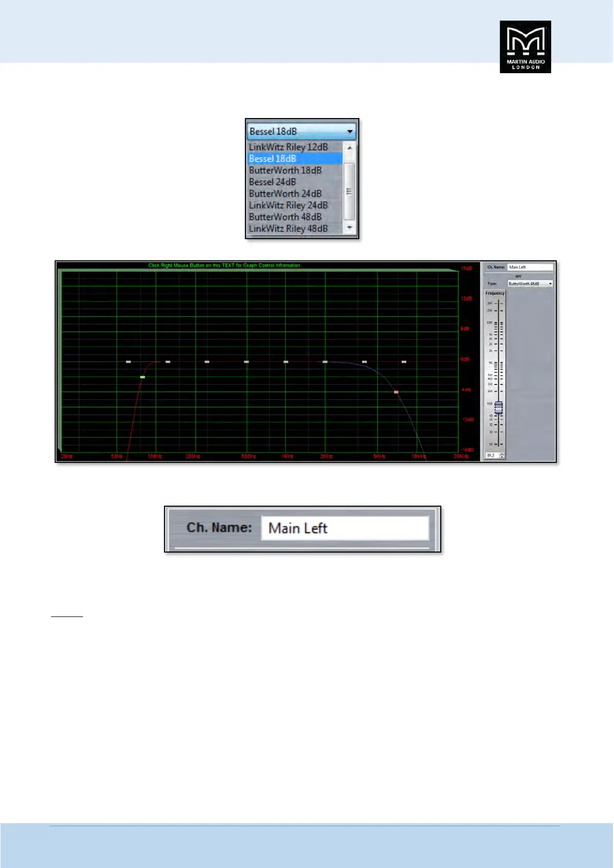
Task: Choose LinkWitz Riley 48dB list entry
Action: point(294,228)
